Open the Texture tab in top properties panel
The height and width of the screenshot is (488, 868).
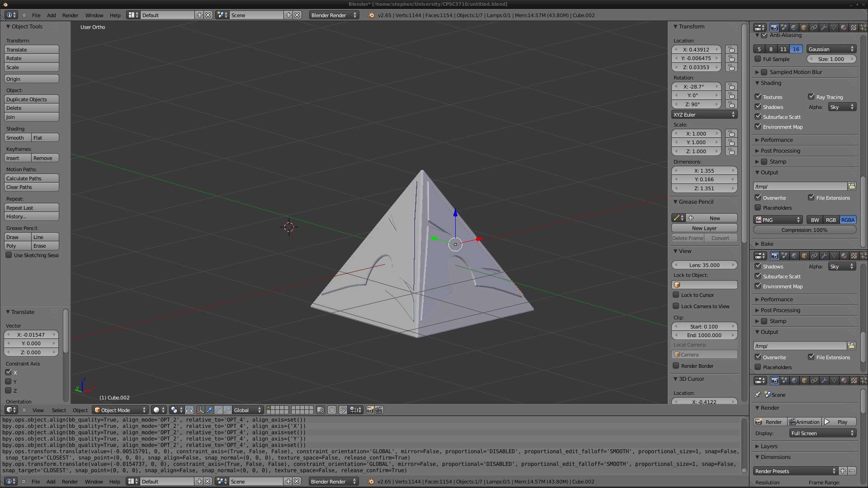click(x=854, y=27)
